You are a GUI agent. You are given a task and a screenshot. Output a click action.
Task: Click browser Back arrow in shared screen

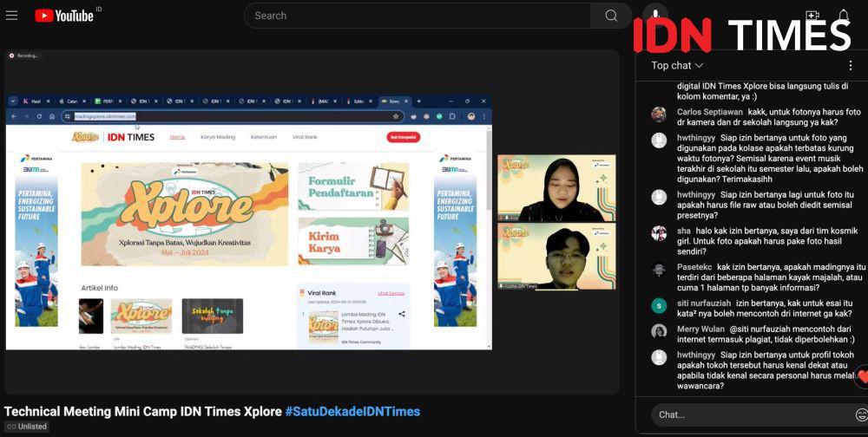[13, 117]
